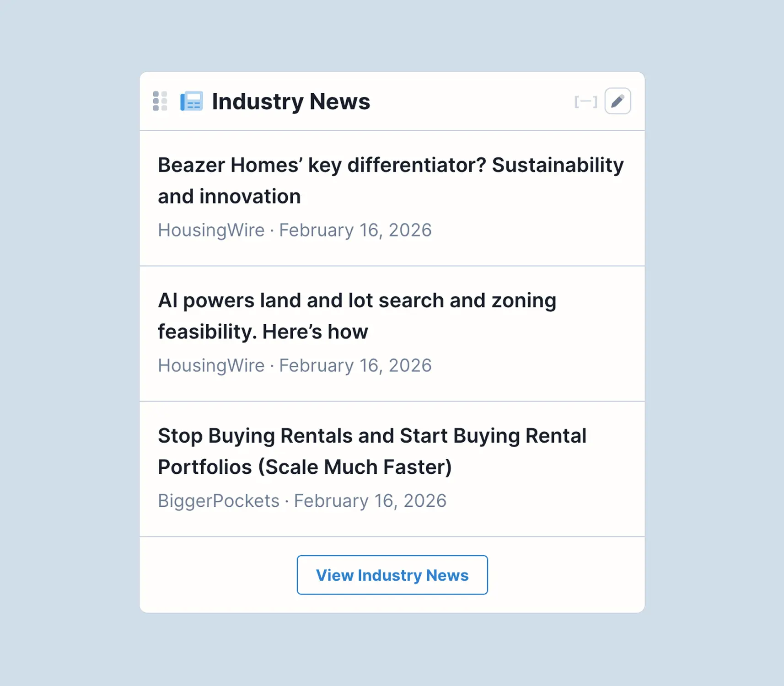Click the widget drag handle icon
The image size is (784, 686).
click(x=160, y=101)
